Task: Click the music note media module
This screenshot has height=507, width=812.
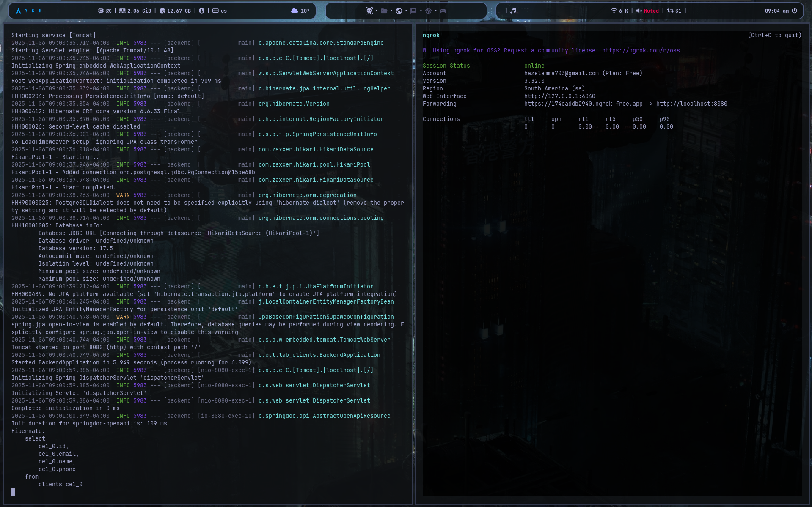Action: pyautogui.click(x=513, y=11)
